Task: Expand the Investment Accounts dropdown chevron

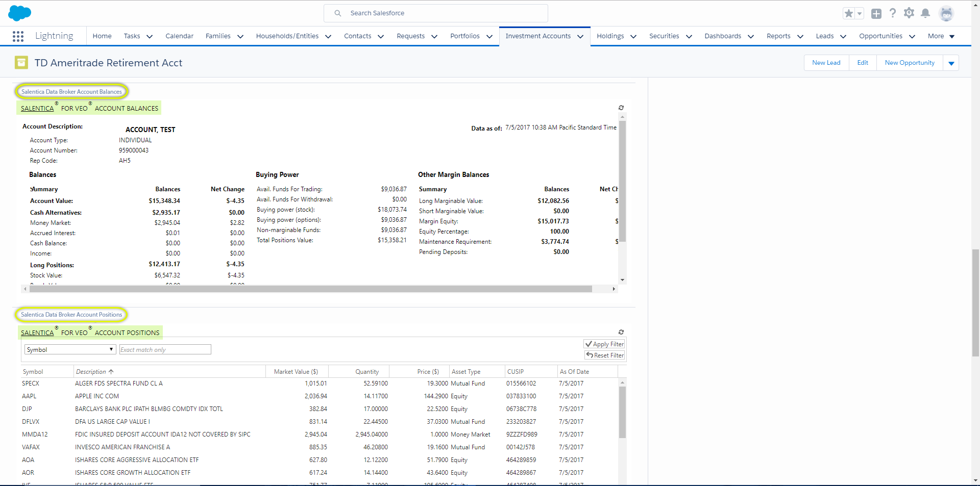Action: [x=580, y=37]
